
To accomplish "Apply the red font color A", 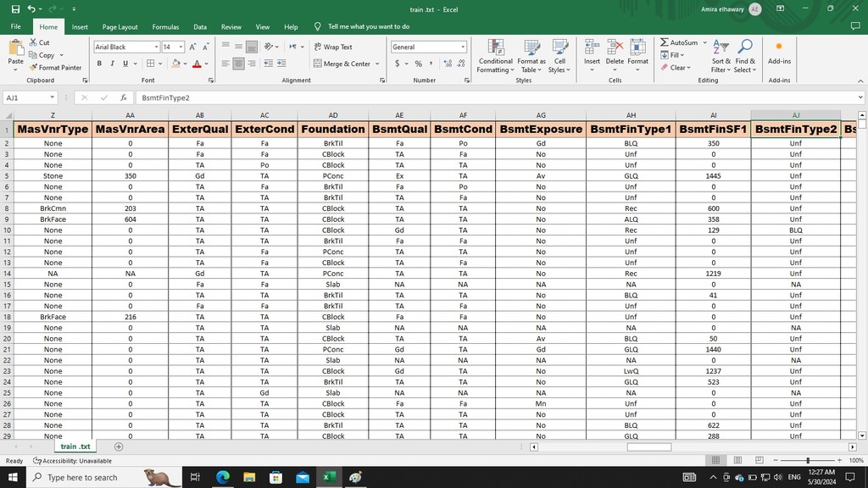I will (197, 64).
